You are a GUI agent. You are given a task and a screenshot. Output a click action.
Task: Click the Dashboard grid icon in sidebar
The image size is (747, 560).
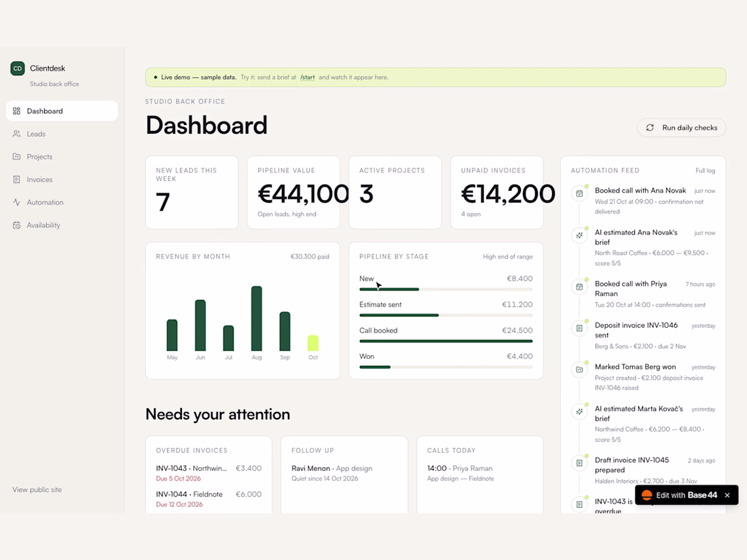tap(17, 111)
